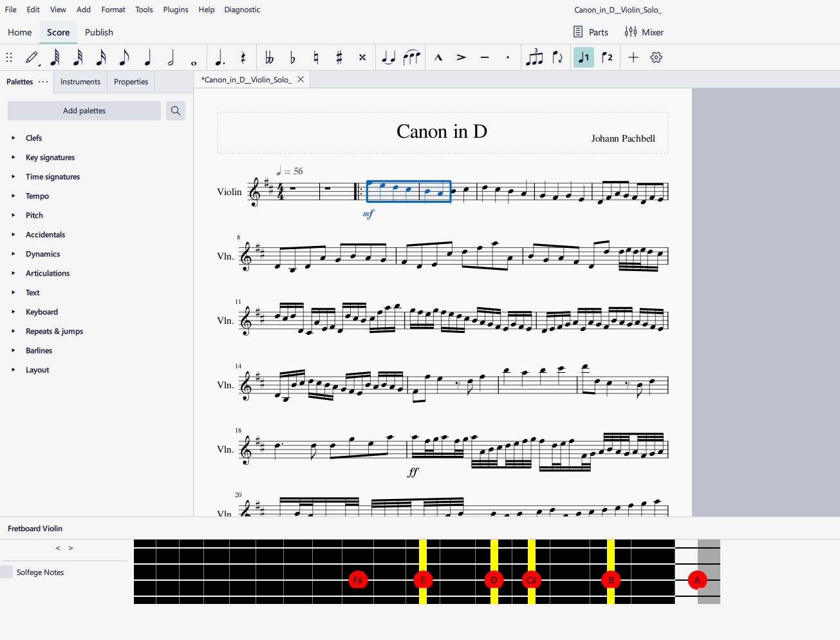
Task: Click fretboard next arrow
Action: pos(71,548)
